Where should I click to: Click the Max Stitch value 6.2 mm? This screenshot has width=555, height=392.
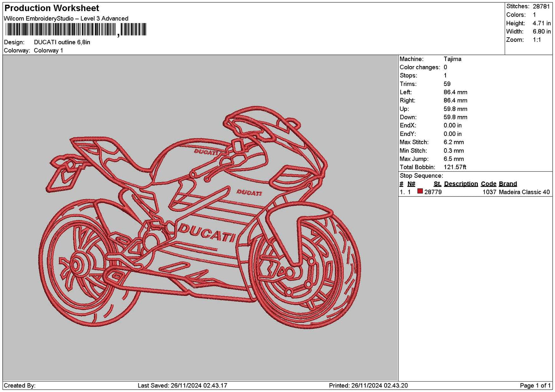tap(454, 142)
